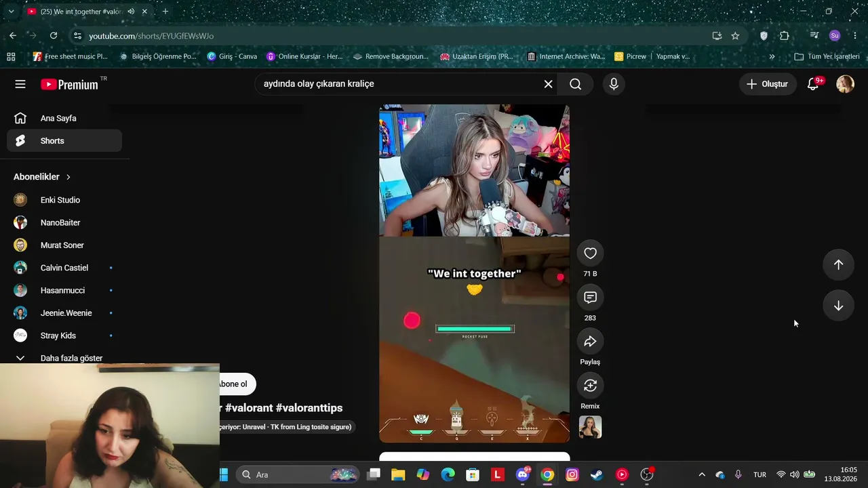Image resolution: width=868 pixels, height=488 pixels.
Task: Expand Abonelikler subscriptions chevron
Action: tap(68, 177)
